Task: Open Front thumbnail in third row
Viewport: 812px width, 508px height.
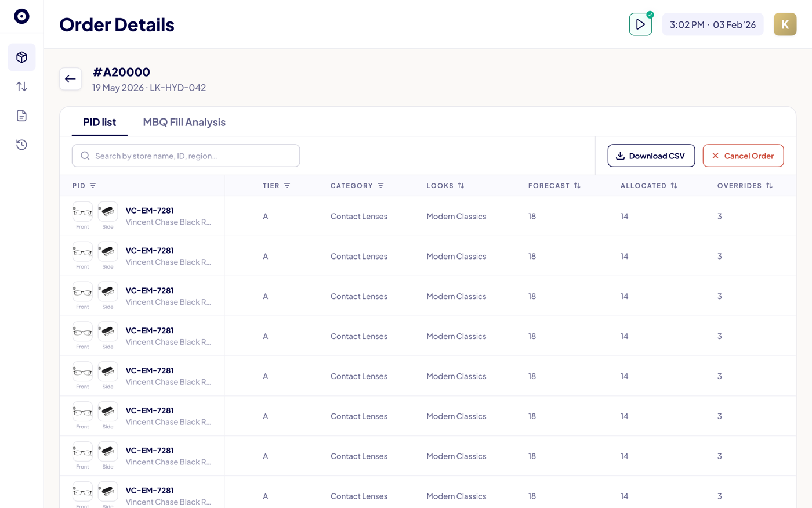Action: 82,292
